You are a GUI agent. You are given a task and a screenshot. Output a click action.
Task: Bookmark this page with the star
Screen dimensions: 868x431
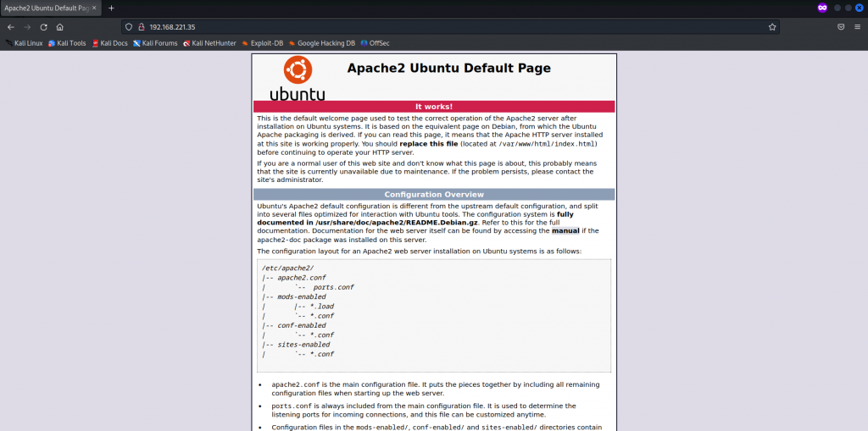pos(772,26)
